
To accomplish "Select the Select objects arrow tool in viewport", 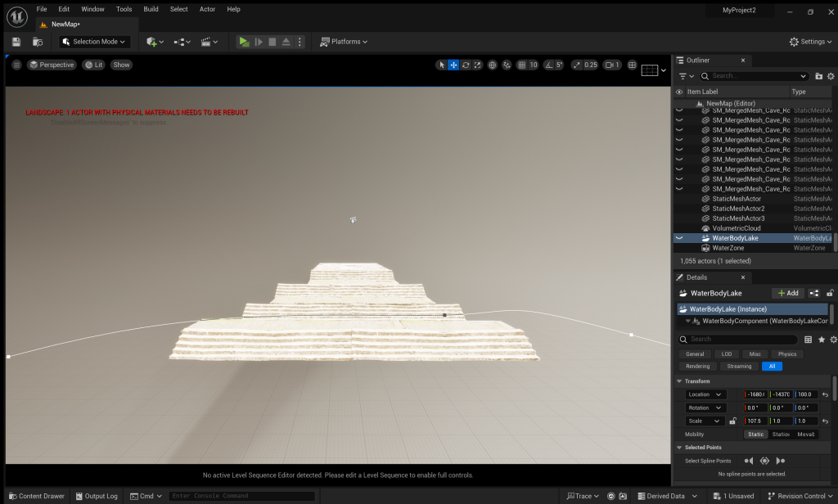I will (x=441, y=65).
